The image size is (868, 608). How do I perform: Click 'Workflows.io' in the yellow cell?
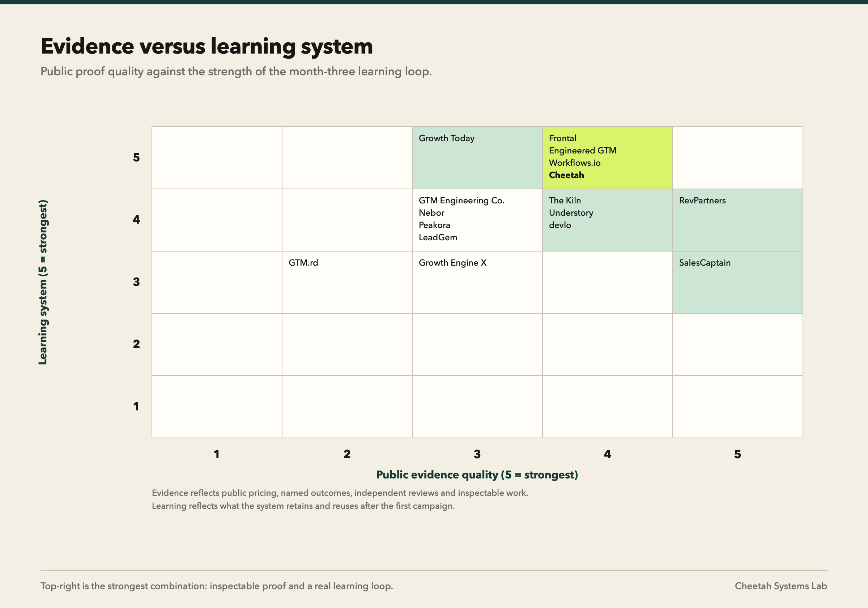click(x=575, y=163)
